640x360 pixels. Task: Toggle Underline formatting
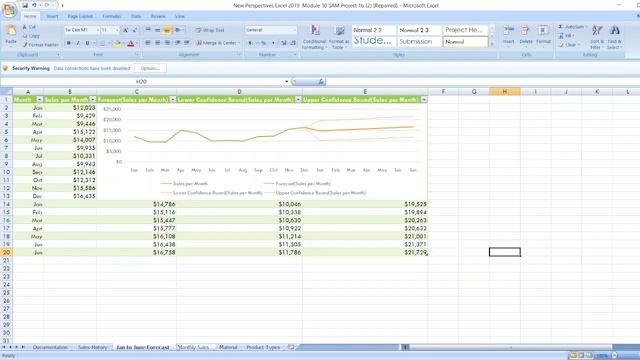coord(87,43)
